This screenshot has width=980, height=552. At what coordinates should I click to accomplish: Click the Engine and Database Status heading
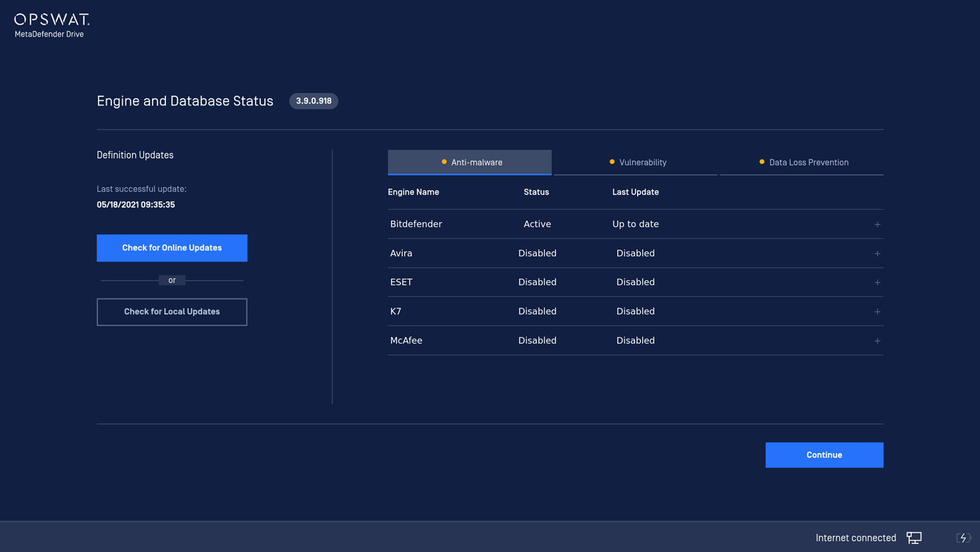tap(185, 101)
